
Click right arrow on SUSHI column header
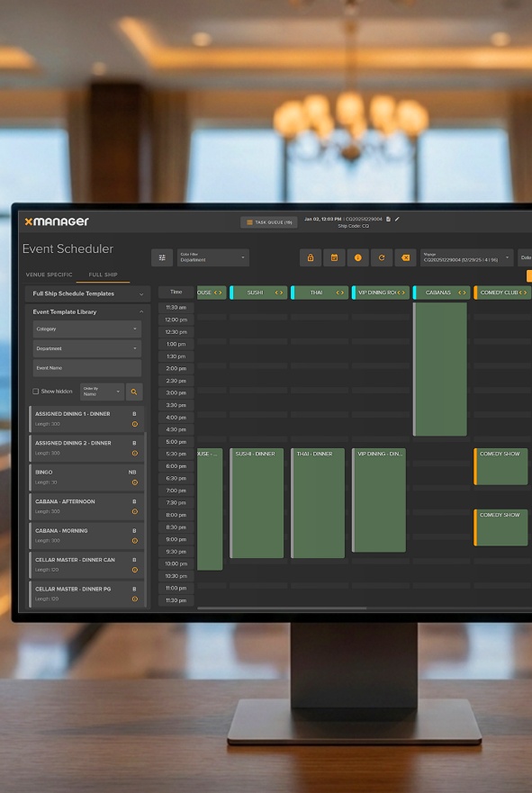click(x=281, y=293)
